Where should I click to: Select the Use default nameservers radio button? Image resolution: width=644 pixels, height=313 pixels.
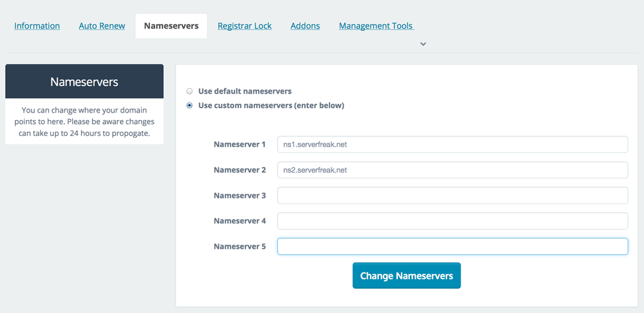point(189,91)
